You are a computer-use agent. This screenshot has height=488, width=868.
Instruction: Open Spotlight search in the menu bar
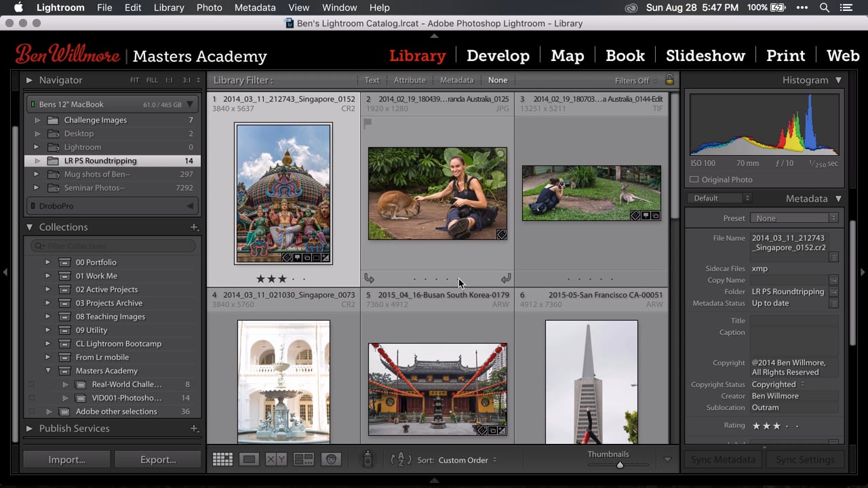[825, 7]
